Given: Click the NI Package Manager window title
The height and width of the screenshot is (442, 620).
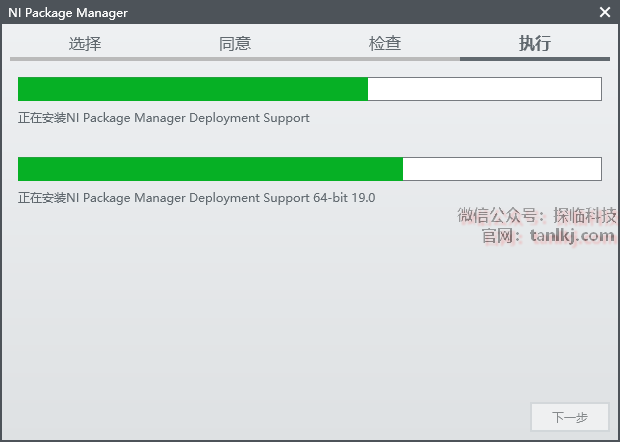Looking at the screenshot, I should pos(68,12).
